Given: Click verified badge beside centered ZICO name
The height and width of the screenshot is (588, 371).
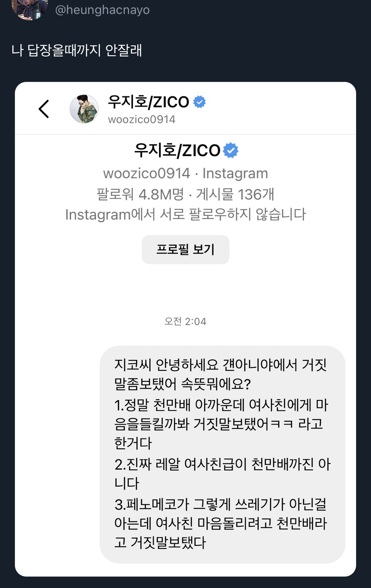Looking at the screenshot, I should click(231, 150).
